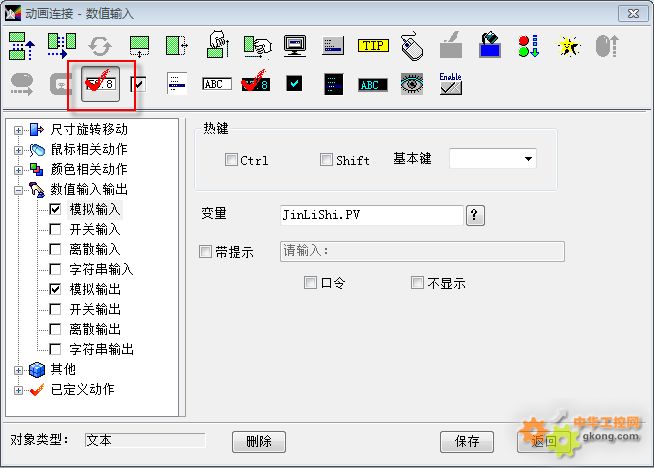Image resolution: width=654 pixels, height=468 pixels.
Task: Check the 字符串输出 tree checkbox
Action: [55, 349]
